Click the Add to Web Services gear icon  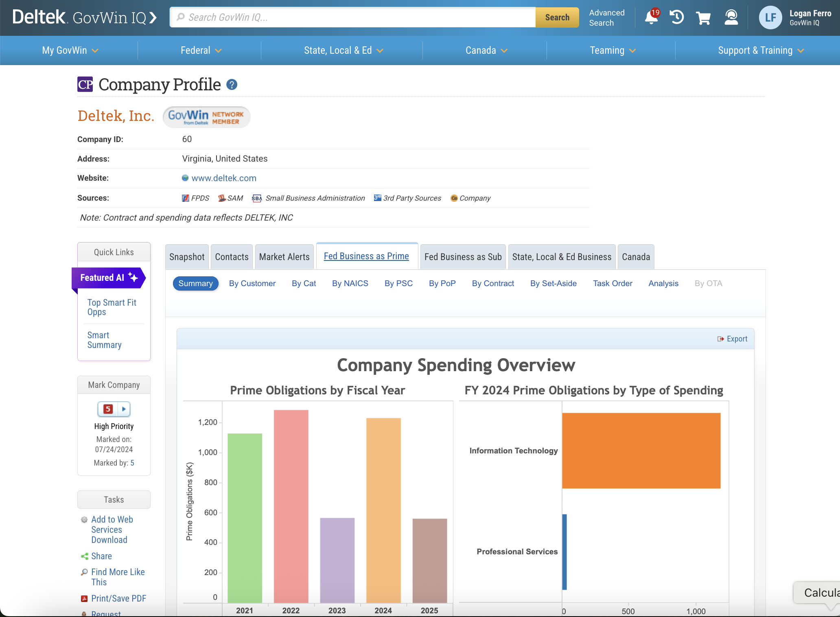[84, 520]
